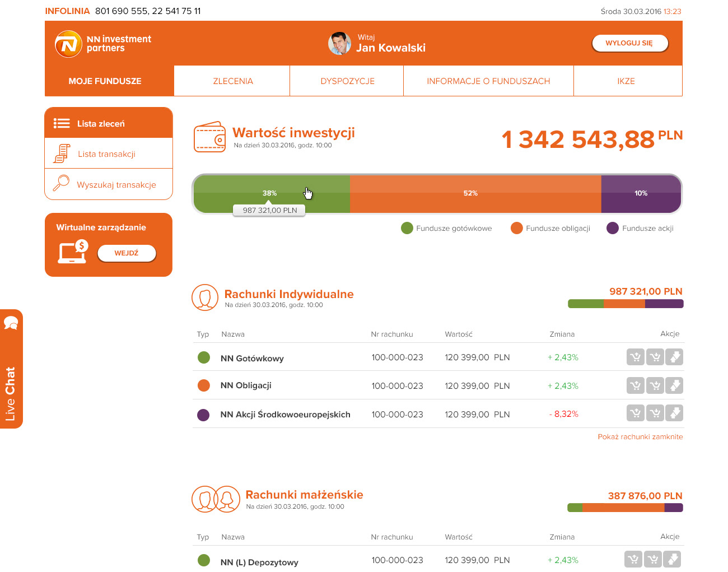This screenshot has height=572, width=728.
Task: Go to the DYSPOZYCJE tab
Action: 347,81
